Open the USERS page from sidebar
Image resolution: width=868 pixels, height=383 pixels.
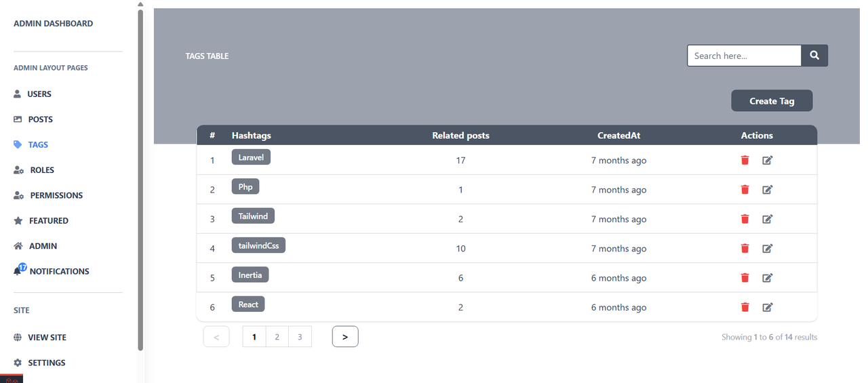[39, 94]
